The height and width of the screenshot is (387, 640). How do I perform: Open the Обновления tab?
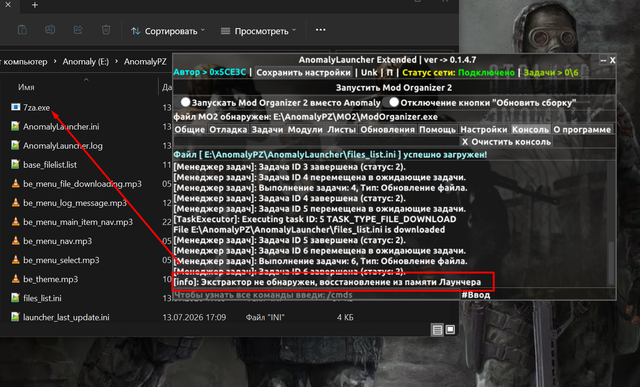387,129
